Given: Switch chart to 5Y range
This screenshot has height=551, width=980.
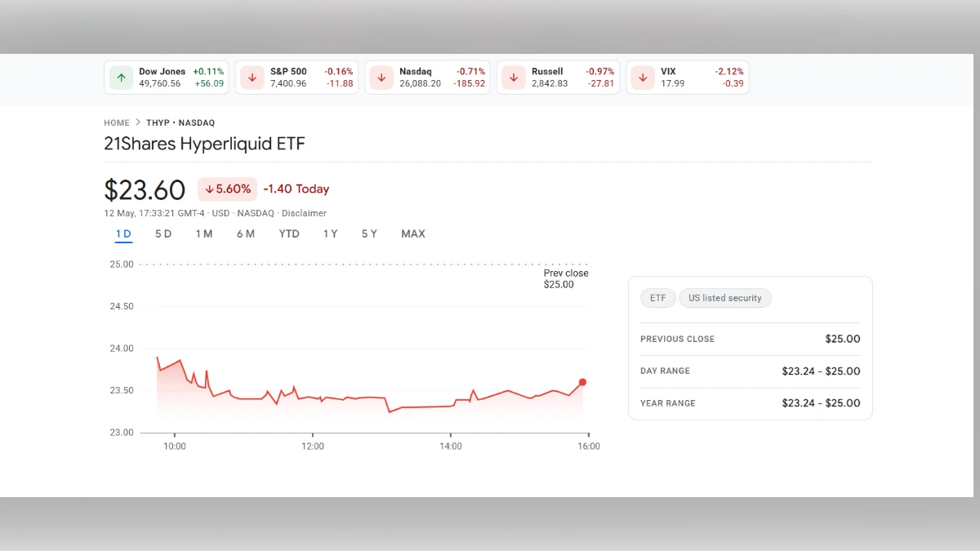Looking at the screenshot, I should click(369, 234).
